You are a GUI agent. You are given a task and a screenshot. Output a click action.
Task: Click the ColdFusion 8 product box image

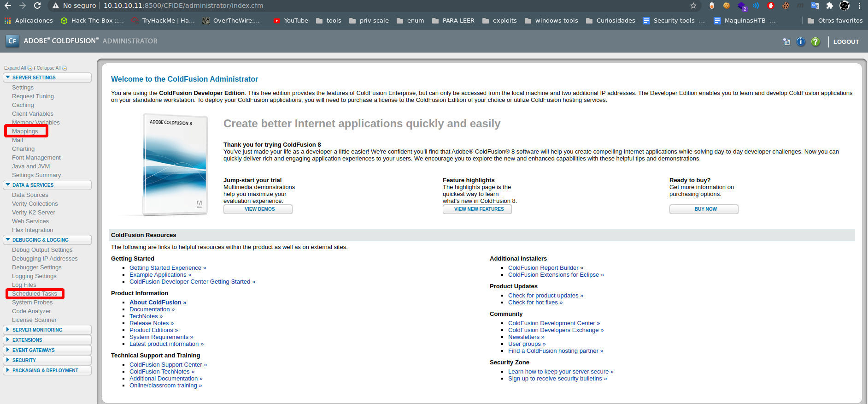click(175, 165)
